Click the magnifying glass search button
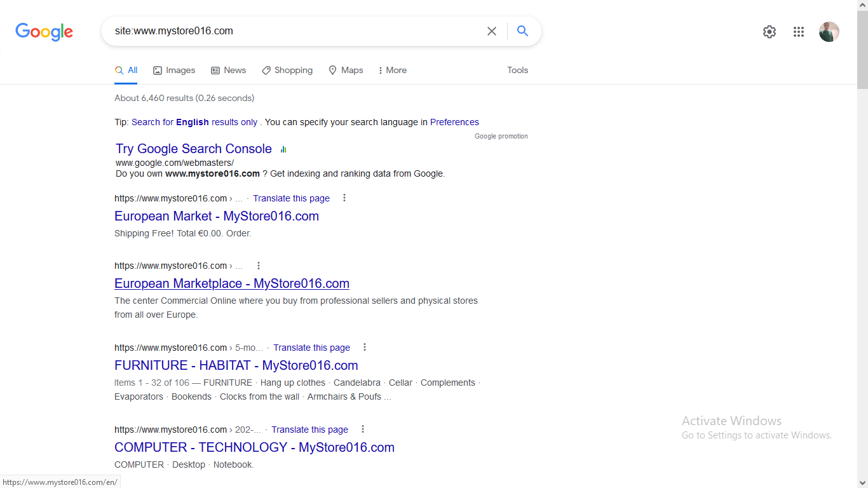 point(522,31)
